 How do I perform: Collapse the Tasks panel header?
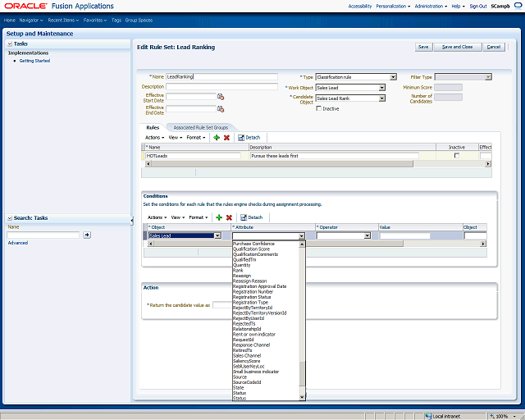tap(10, 43)
